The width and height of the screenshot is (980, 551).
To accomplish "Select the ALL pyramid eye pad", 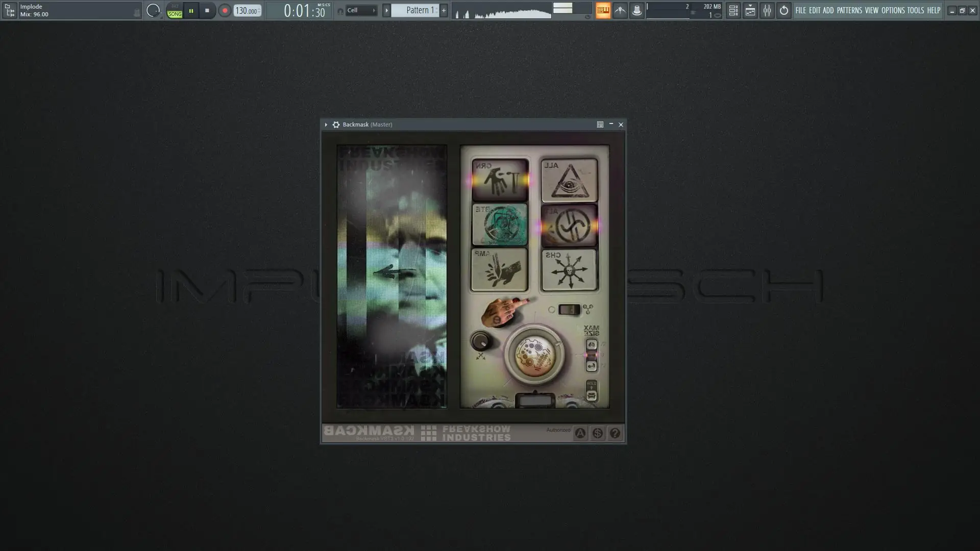I will (x=569, y=180).
